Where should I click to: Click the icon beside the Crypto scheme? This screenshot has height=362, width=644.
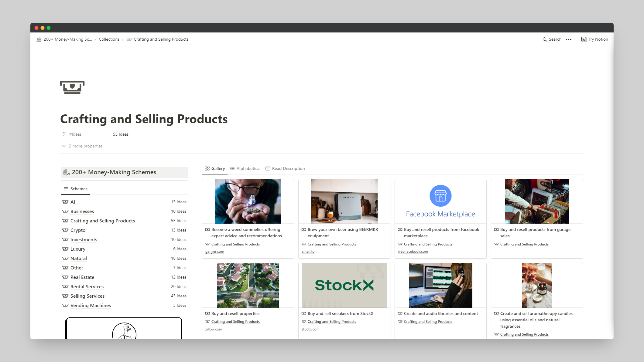point(65,230)
